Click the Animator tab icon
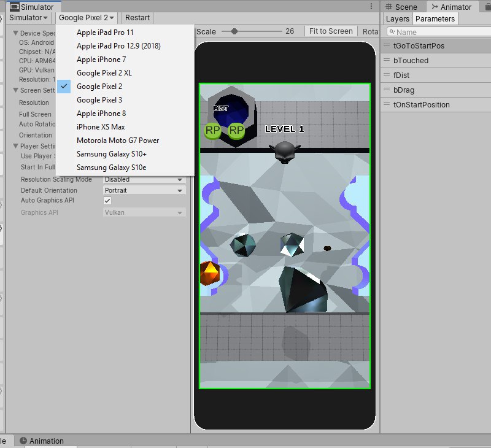491x448 pixels. click(435, 7)
